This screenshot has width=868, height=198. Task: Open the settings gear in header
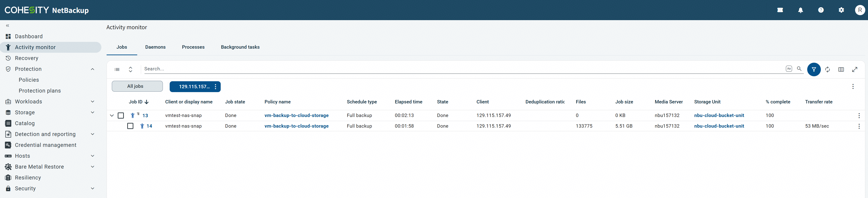pos(841,10)
